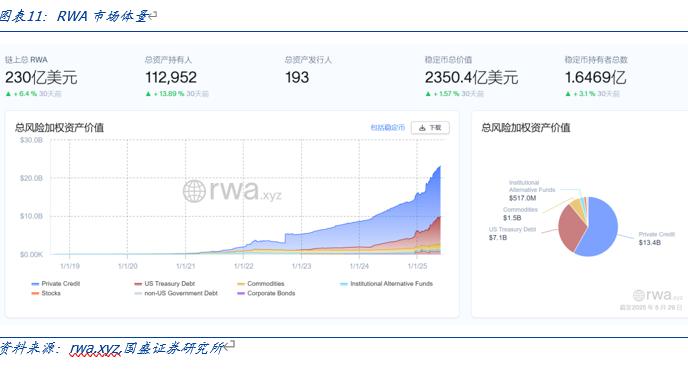Open the rwa.xyz source link
The height and width of the screenshot is (381, 688).
(x=95, y=349)
